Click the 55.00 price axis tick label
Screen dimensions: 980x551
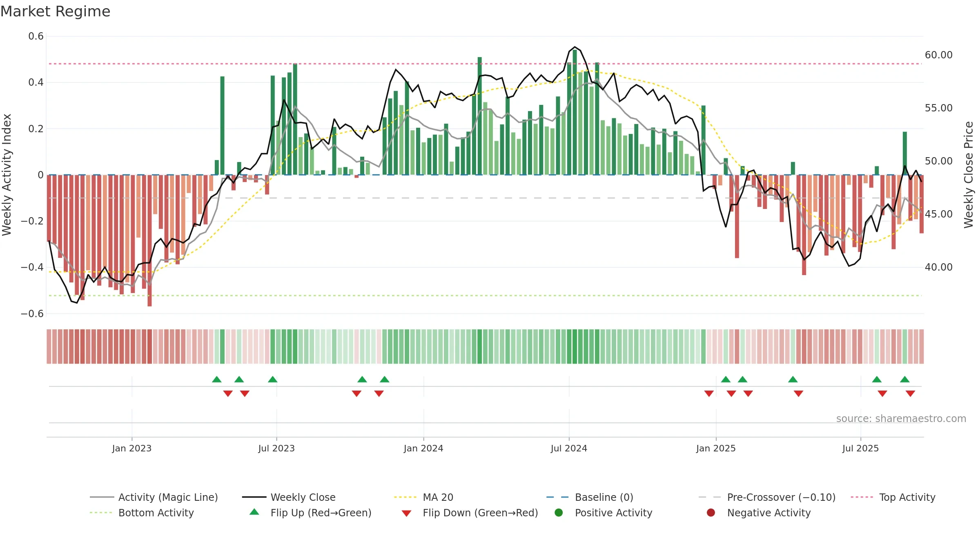point(938,108)
